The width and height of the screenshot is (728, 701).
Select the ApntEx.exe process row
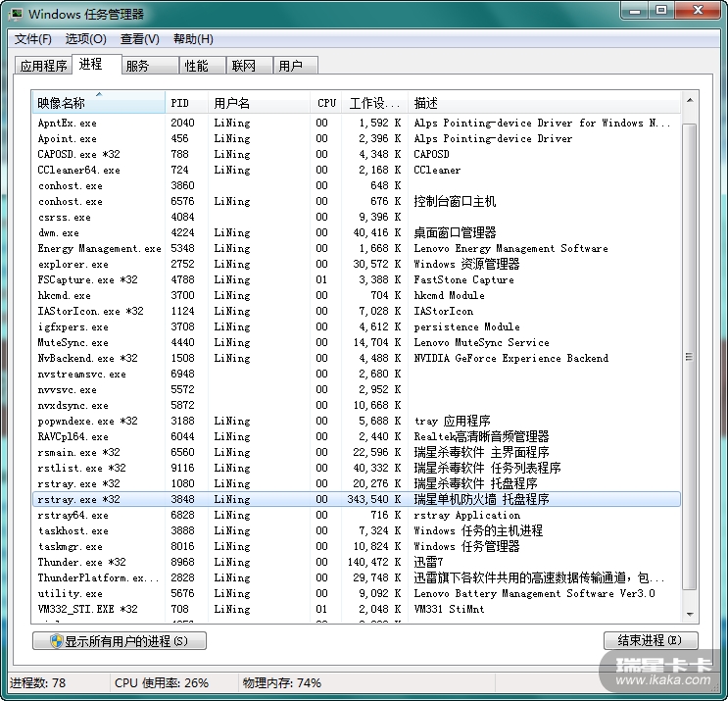click(357, 124)
